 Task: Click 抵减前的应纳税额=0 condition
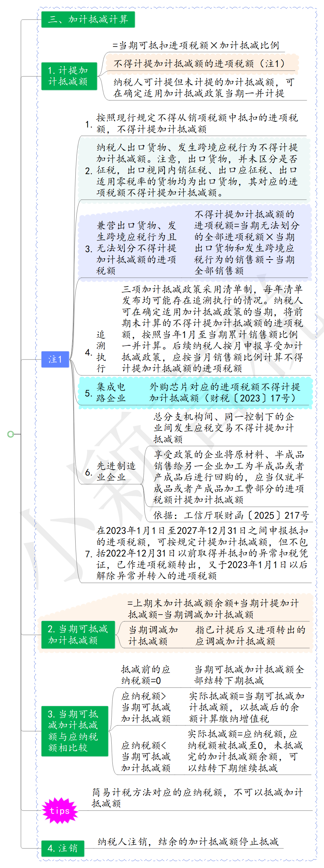coord(145,675)
